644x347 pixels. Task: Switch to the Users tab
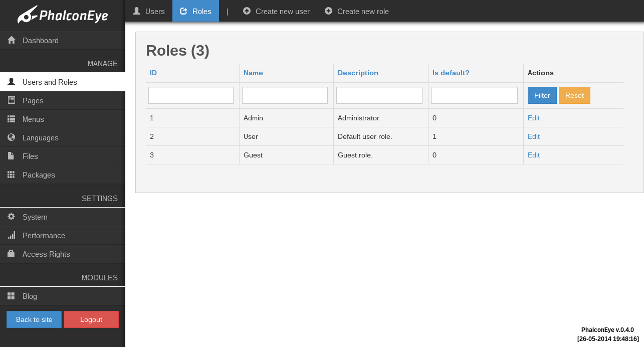click(x=149, y=11)
